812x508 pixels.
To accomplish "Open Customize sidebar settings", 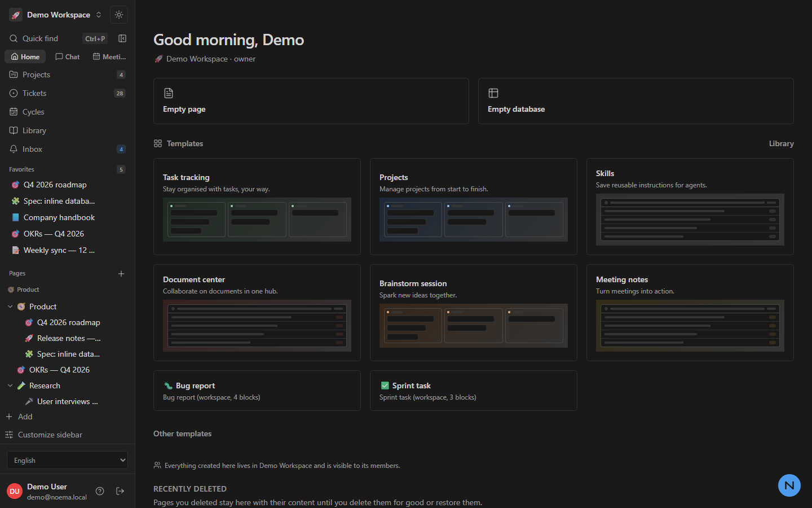I will (44, 435).
